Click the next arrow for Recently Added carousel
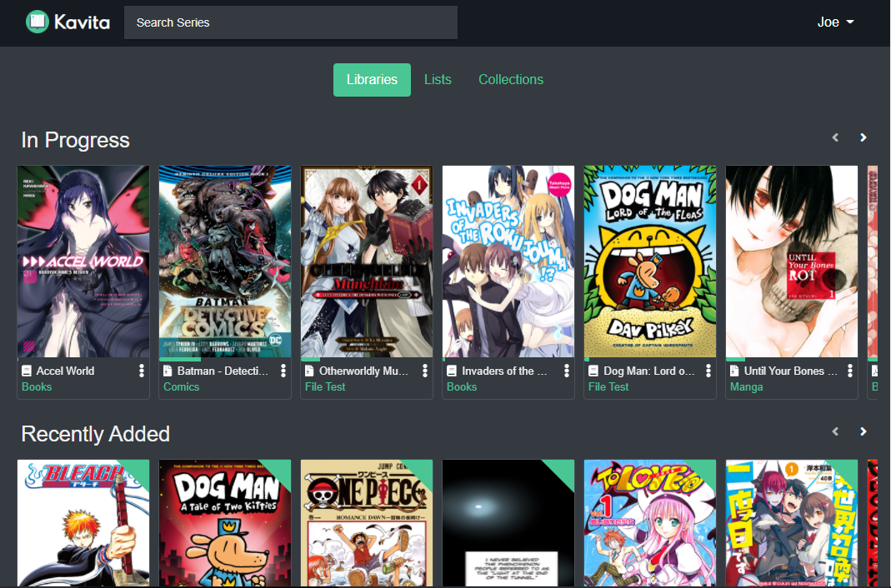Screen dimensions: 891x588 (x=863, y=431)
